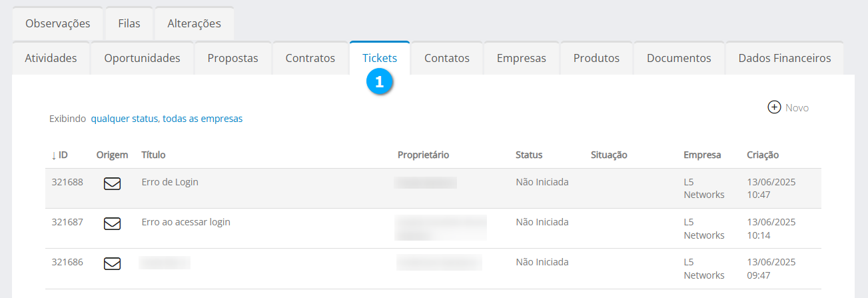868x298 pixels.
Task: Open the Oportunidades tab
Action: [x=142, y=58]
